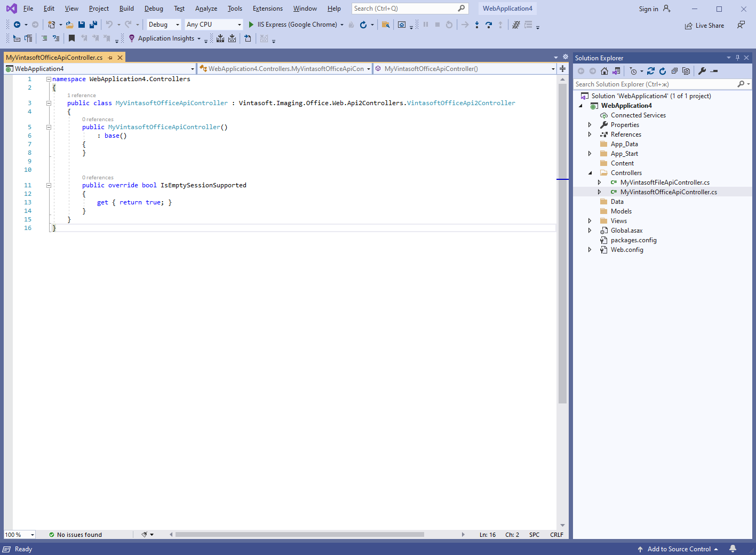
Task: Click the Home icon in Solution Explorer
Action: pos(604,71)
